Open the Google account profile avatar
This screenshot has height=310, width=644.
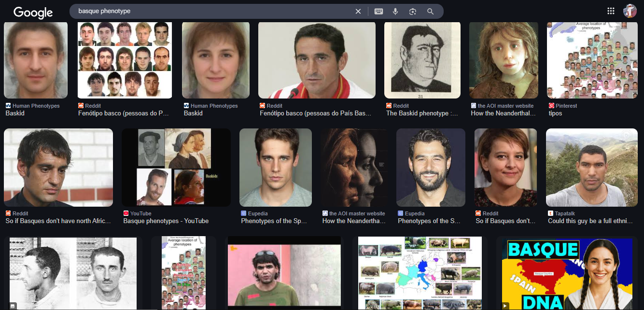tap(630, 11)
